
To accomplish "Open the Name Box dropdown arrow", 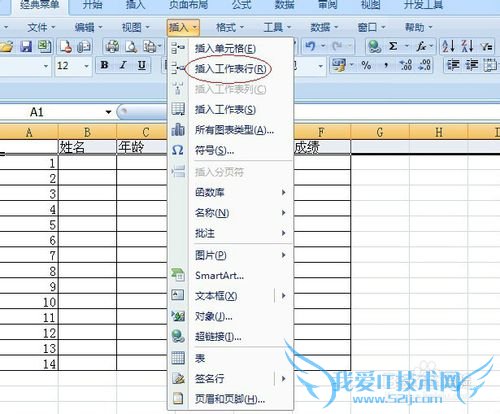I will [108, 112].
